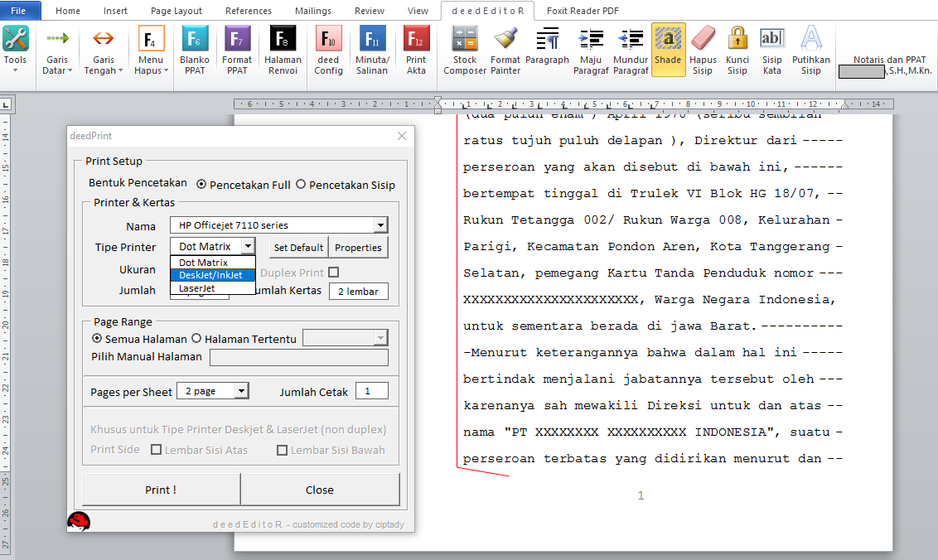This screenshot has height=560, width=938.
Task: Open the printer Nama dropdown
Action: pos(380,225)
